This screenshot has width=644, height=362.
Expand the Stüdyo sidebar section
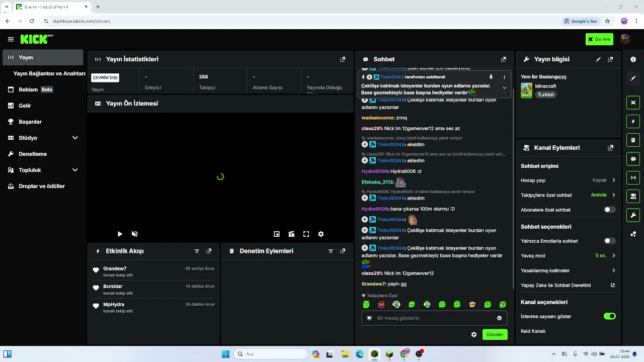coord(75,138)
